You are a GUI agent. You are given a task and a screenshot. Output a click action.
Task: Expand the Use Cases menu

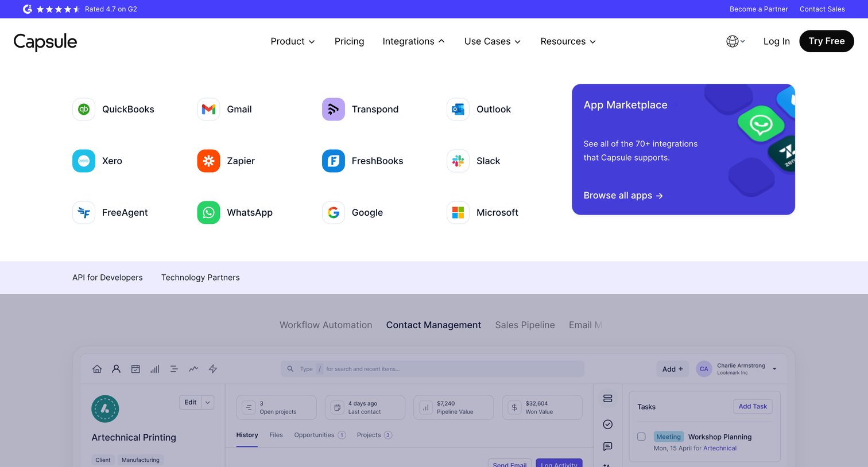click(493, 41)
